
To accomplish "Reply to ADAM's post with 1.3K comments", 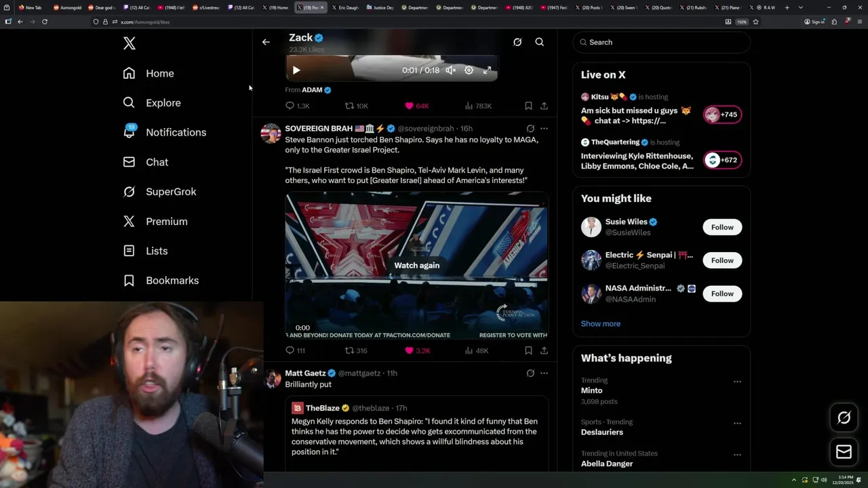I will [x=297, y=106].
